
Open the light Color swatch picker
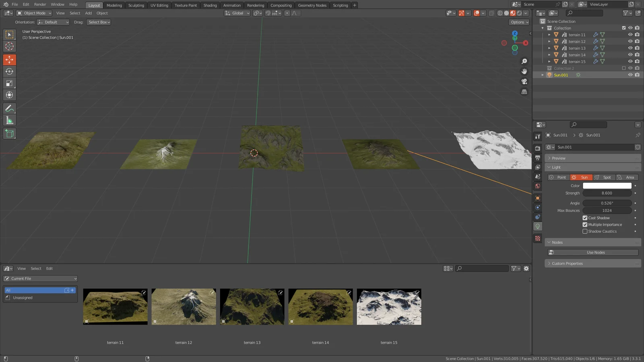pyautogui.click(x=607, y=185)
